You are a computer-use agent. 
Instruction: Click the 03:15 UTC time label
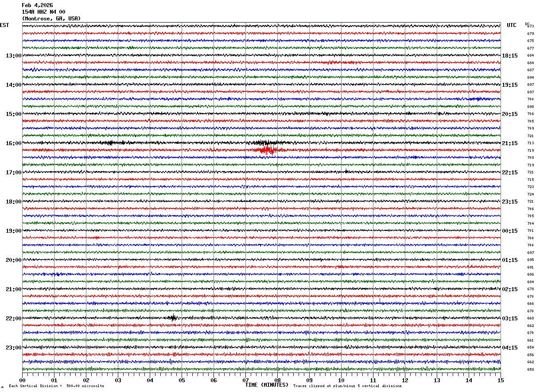[510, 319]
